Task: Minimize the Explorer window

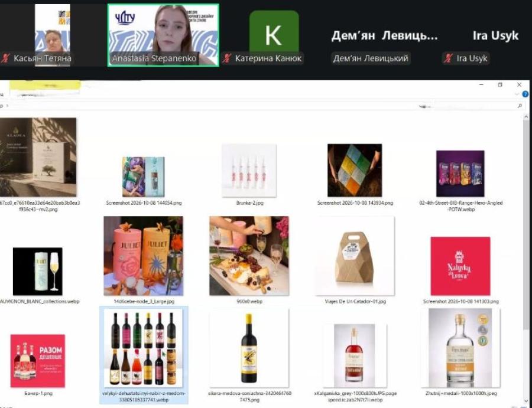Action: 481,84
